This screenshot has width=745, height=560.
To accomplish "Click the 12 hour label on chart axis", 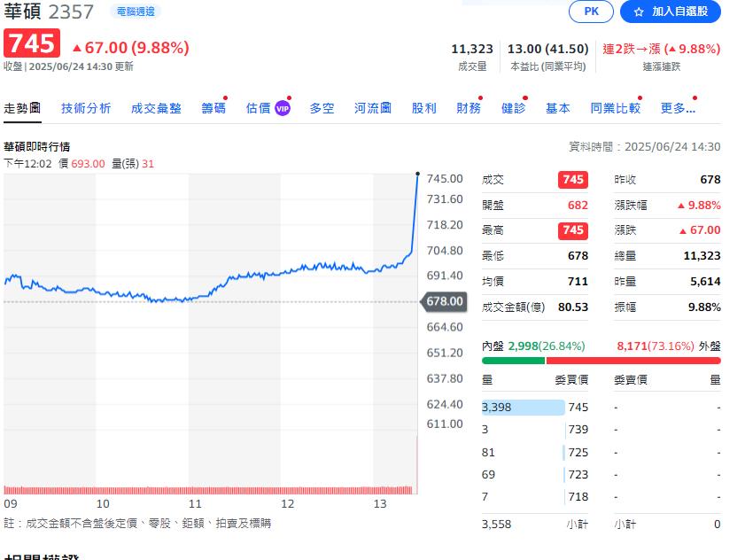I will (x=287, y=504).
